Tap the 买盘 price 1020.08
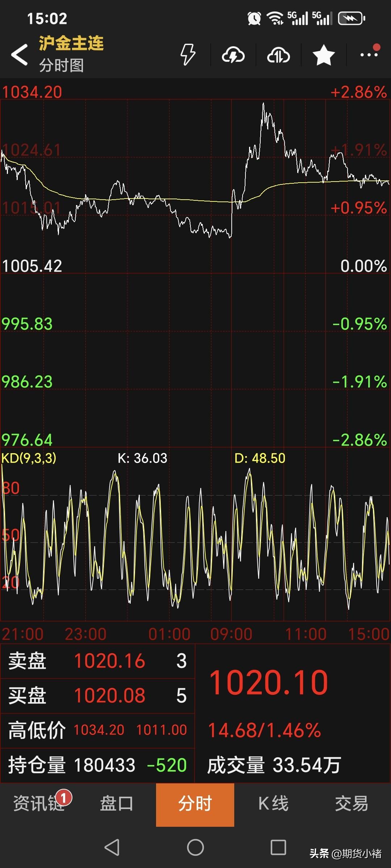The height and width of the screenshot is (868, 391). click(x=109, y=695)
